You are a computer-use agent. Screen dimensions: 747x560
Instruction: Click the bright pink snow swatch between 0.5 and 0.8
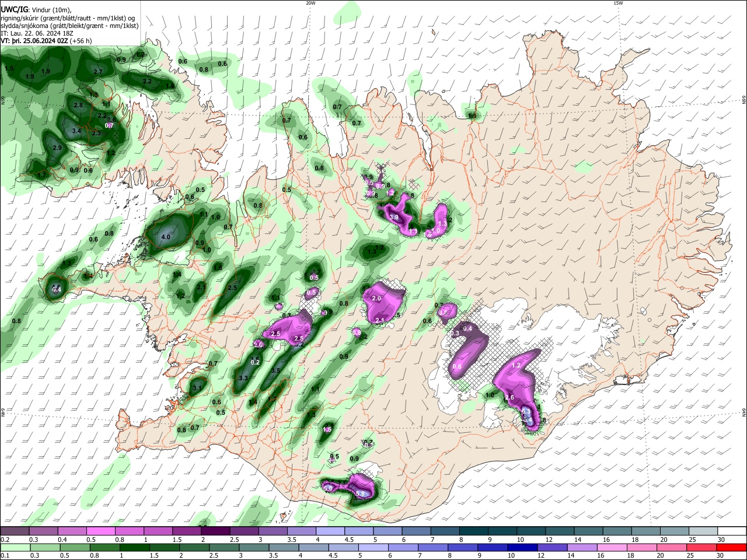tap(100, 531)
